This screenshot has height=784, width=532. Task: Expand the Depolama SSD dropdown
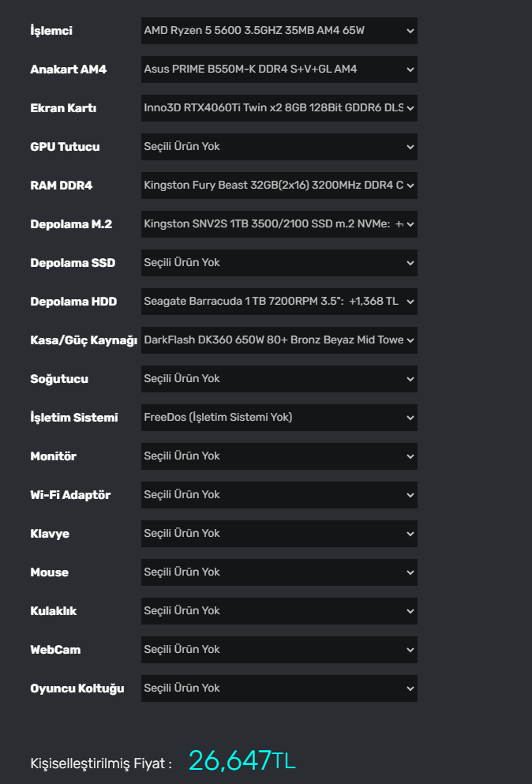point(279,263)
